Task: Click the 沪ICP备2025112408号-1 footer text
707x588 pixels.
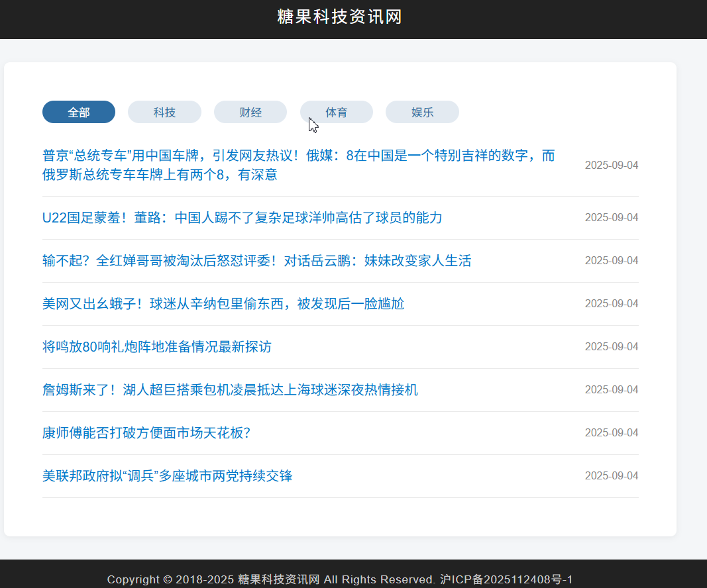Action: [x=506, y=579]
